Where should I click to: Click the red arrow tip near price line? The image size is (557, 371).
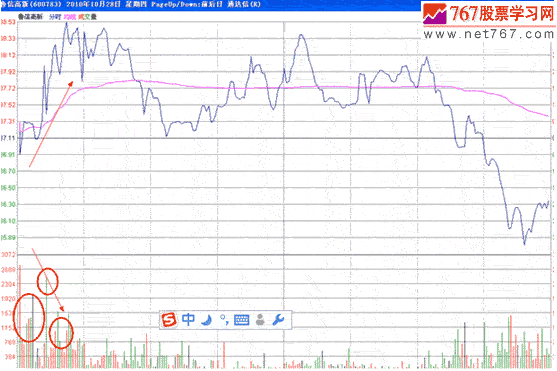pyautogui.click(x=71, y=84)
